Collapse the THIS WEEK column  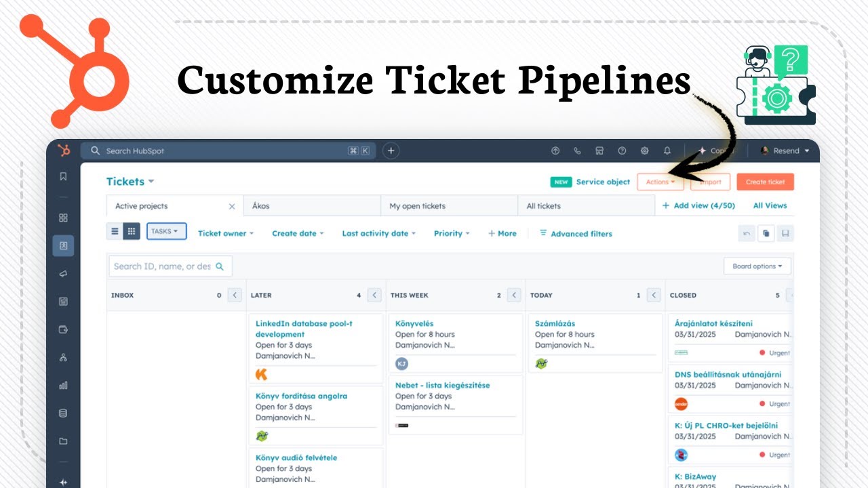(514, 295)
